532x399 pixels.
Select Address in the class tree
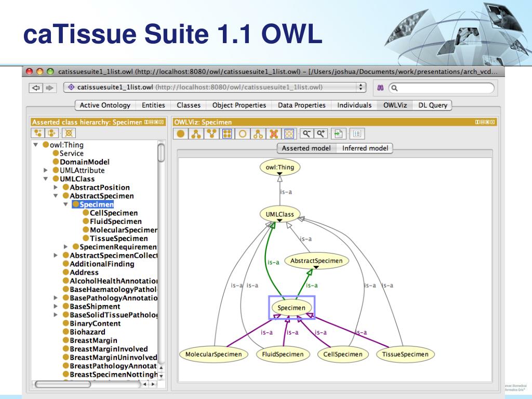84,272
